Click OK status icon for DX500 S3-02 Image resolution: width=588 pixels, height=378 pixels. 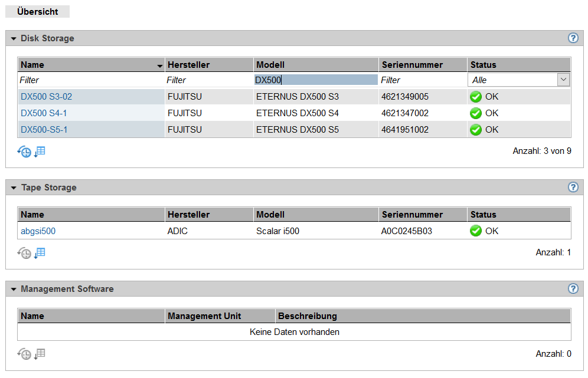coord(475,97)
